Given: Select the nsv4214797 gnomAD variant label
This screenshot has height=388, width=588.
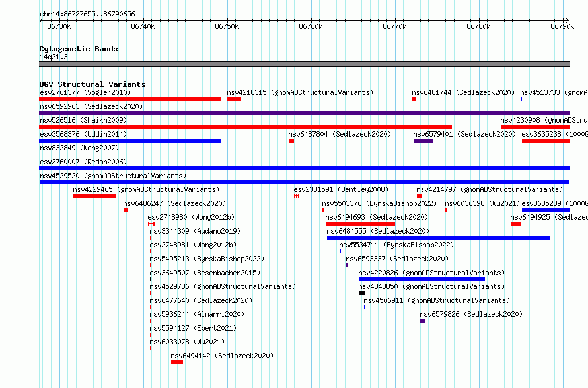Looking at the screenshot, I should (490, 189).
